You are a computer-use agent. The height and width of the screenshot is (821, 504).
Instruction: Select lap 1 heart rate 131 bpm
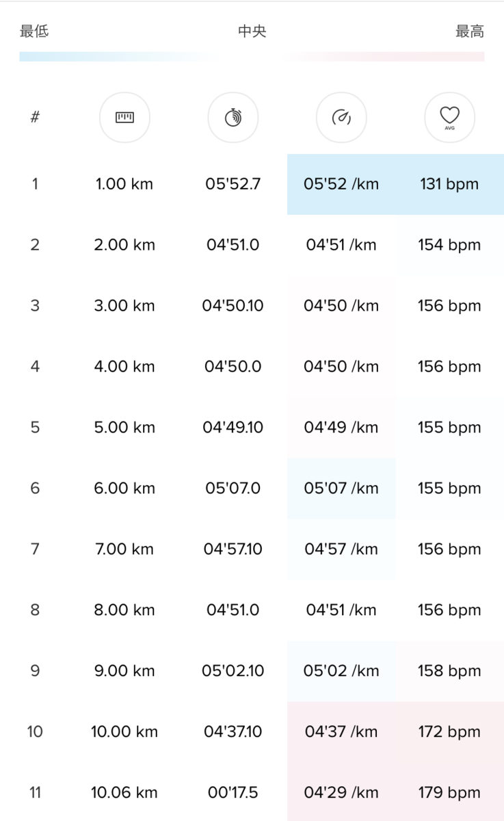(x=449, y=184)
